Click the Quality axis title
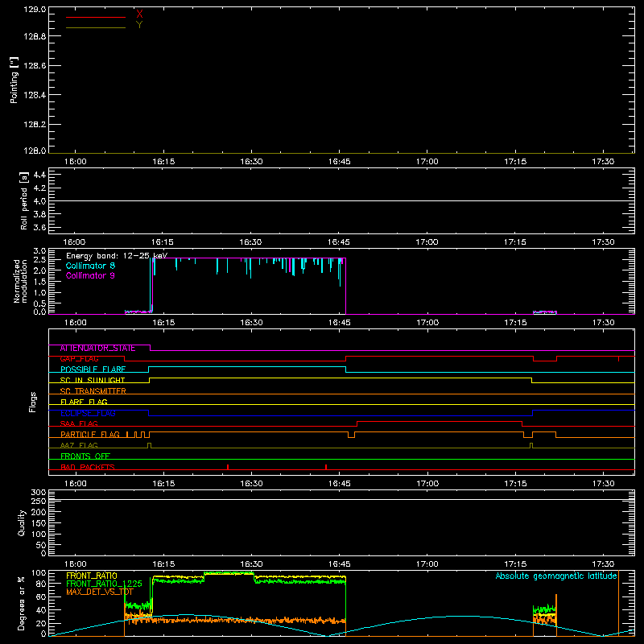This screenshot has height=644, width=644. (x=22, y=522)
